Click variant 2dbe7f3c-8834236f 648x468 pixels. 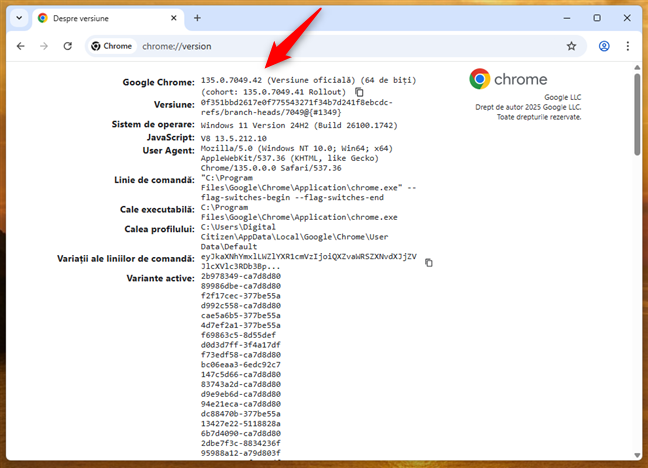coord(241,444)
